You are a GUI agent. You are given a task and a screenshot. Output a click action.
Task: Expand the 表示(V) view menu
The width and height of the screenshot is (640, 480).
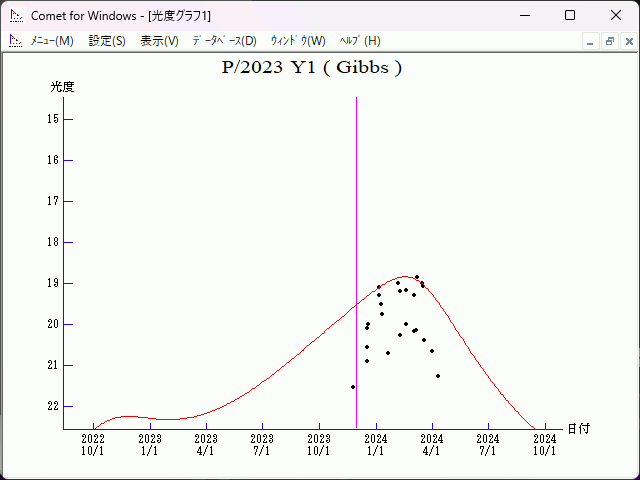pyautogui.click(x=159, y=41)
